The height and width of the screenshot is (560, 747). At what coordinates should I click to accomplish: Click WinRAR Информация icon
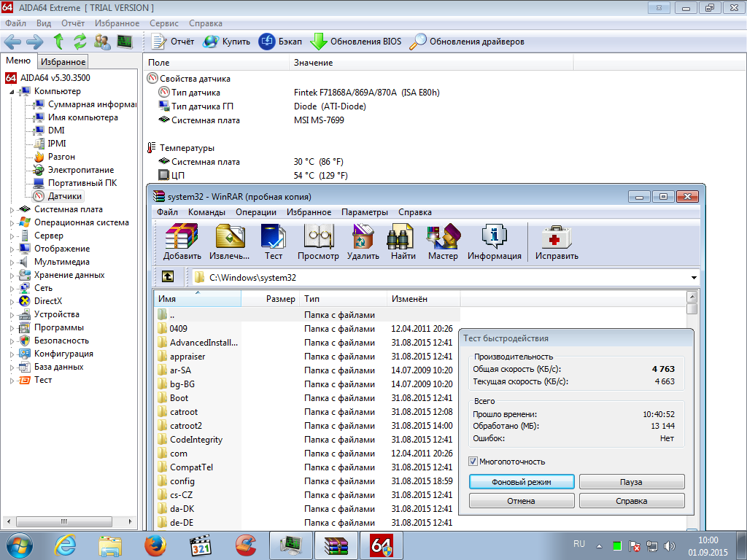(495, 242)
